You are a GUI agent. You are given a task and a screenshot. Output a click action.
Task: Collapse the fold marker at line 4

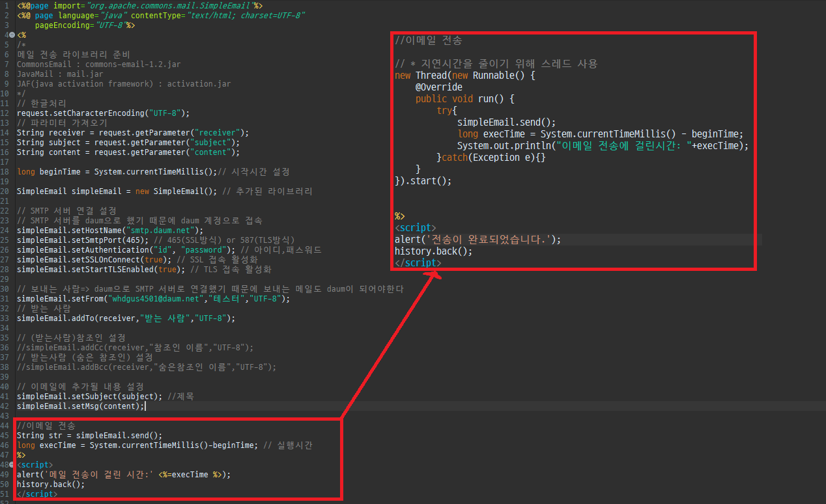(x=12, y=35)
